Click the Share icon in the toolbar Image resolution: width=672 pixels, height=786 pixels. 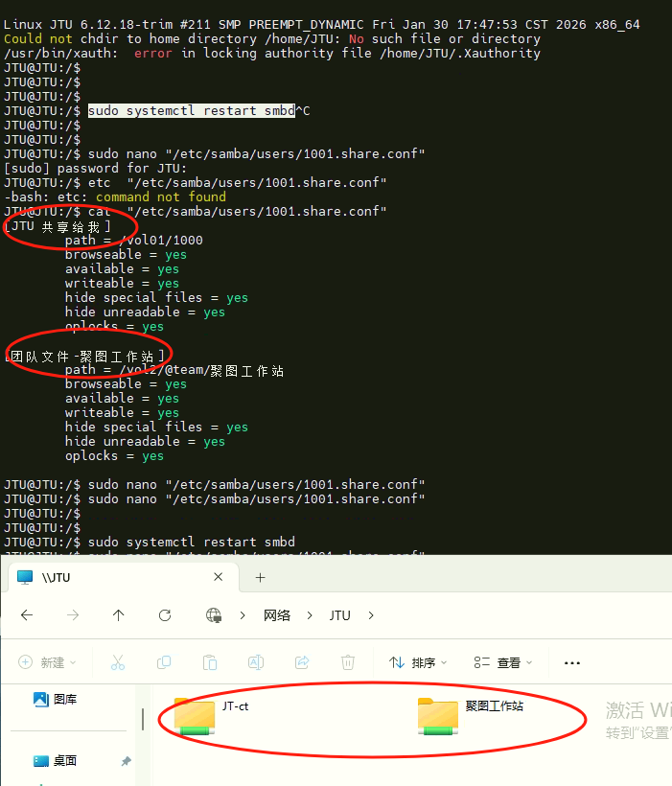pyautogui.click(x=302, y=662)
